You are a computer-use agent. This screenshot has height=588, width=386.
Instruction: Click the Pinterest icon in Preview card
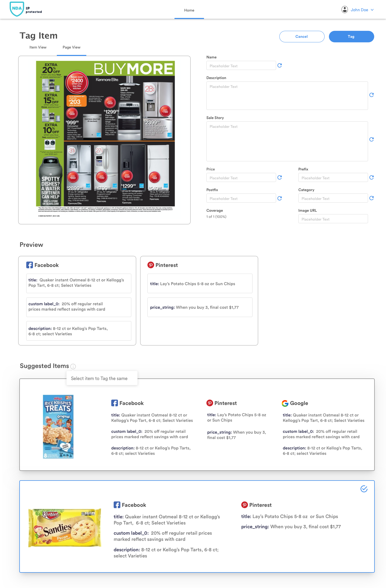(151, 265)
